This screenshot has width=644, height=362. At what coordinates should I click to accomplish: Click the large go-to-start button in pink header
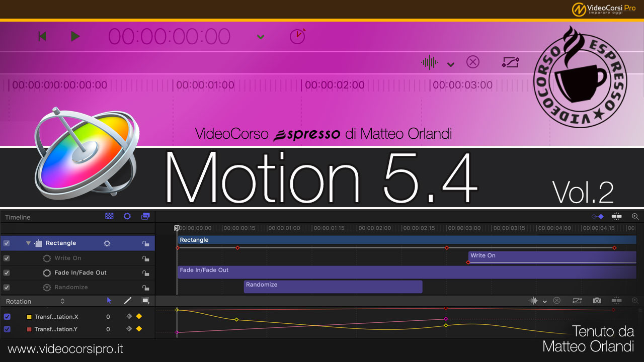42,36
